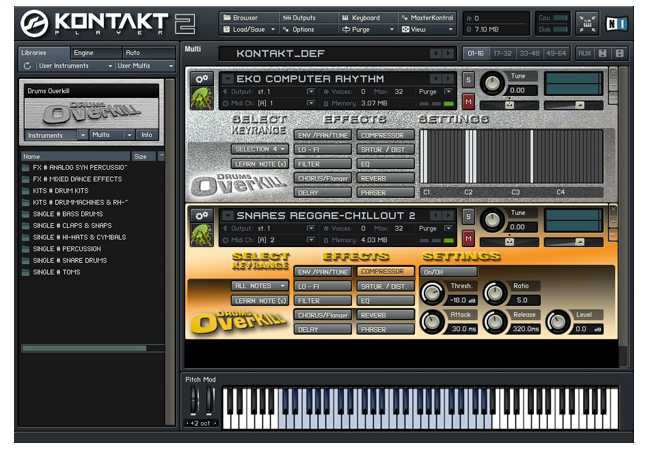Click the minimize-view icon next to NI logo
Image resolution: width=645 pixels, height=452 pixels.
point(587,23)
